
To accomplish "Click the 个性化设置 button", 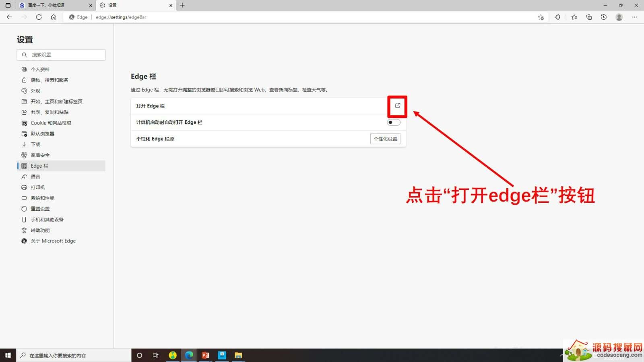I will pos(385,139).
